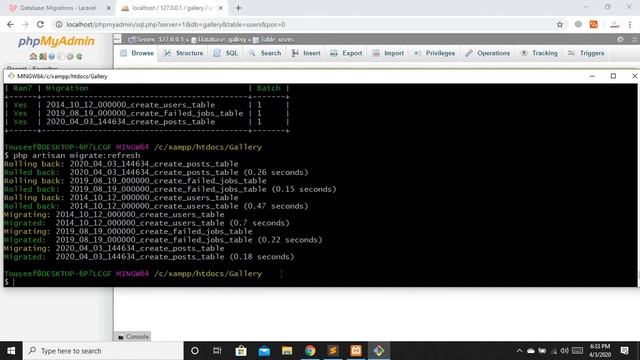
Task: Open the Import tab
Action: [x=388, y=53]
